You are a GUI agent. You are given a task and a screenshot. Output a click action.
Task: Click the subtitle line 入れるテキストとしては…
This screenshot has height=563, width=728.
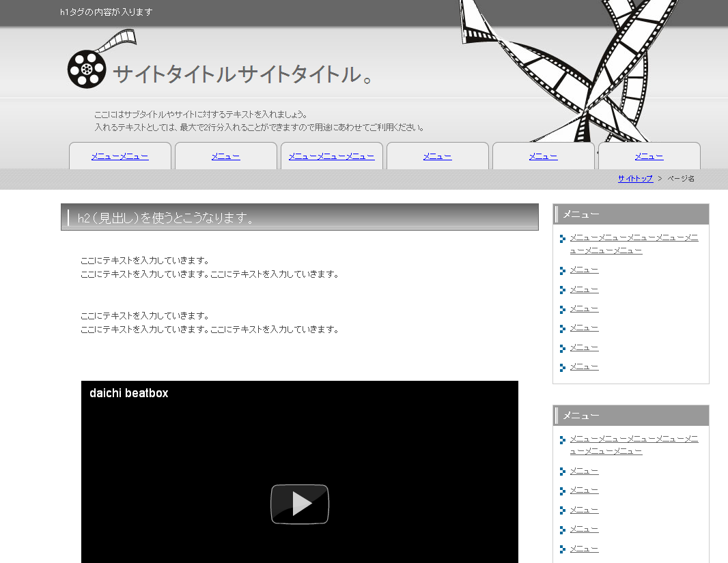click(259, 128)
